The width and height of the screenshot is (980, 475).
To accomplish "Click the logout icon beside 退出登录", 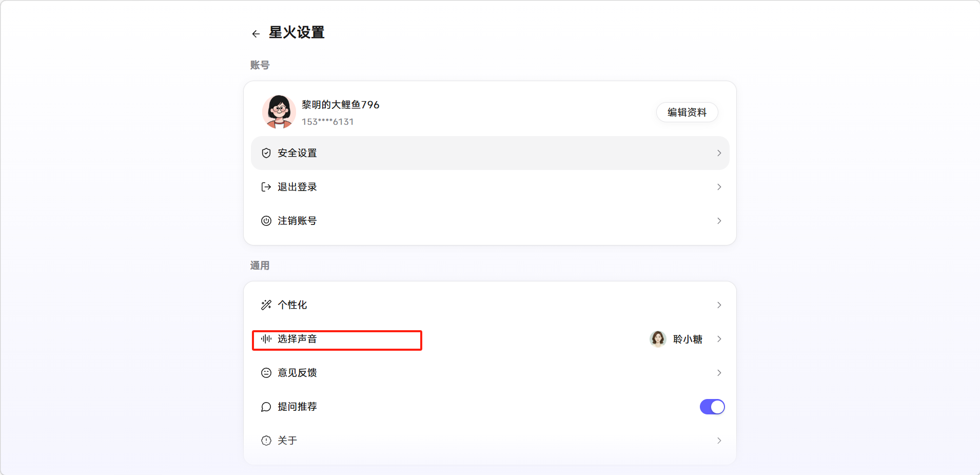I will [266, 187].
